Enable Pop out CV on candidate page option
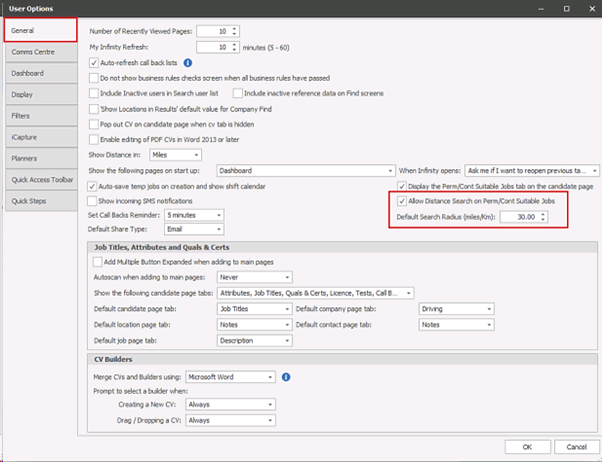Screen dimensions: 602x462 click(94, 123)
